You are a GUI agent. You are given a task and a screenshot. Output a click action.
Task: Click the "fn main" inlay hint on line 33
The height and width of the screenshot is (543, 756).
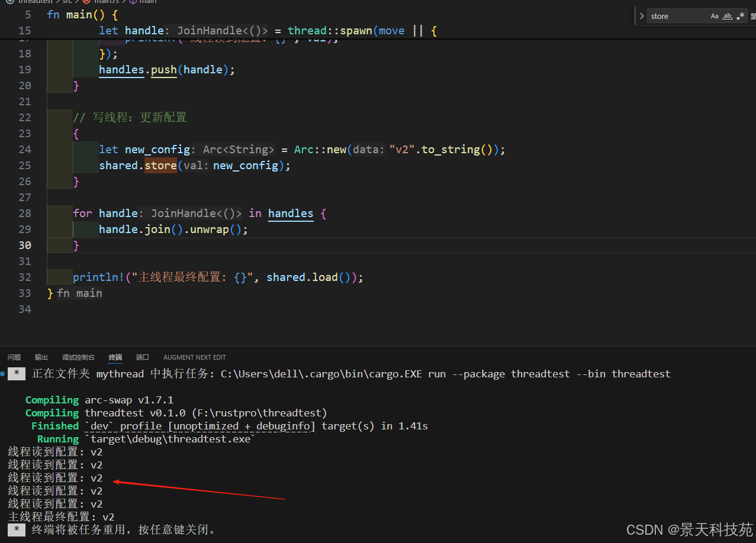click(x=80, y=293)
